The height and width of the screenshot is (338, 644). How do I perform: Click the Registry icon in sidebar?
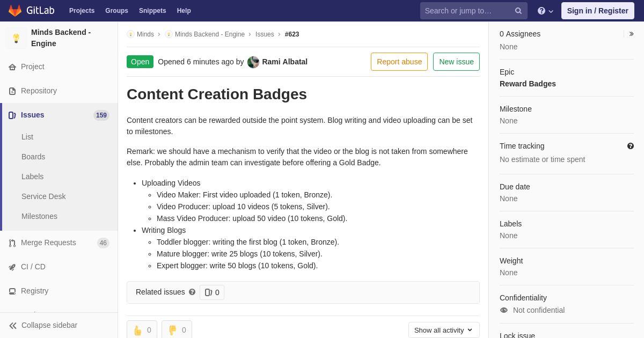click(12, 291)
